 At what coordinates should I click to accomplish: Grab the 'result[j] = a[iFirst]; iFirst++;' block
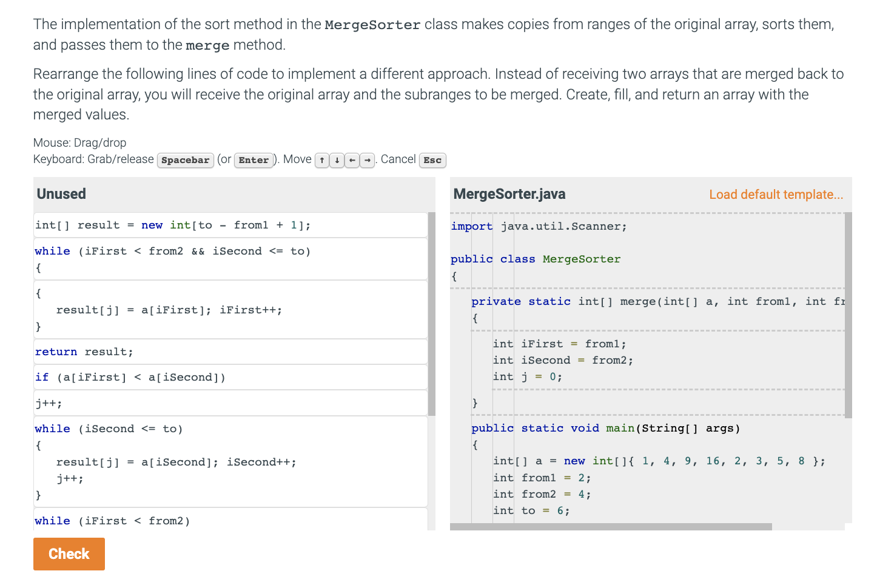[x=231, y=310]
